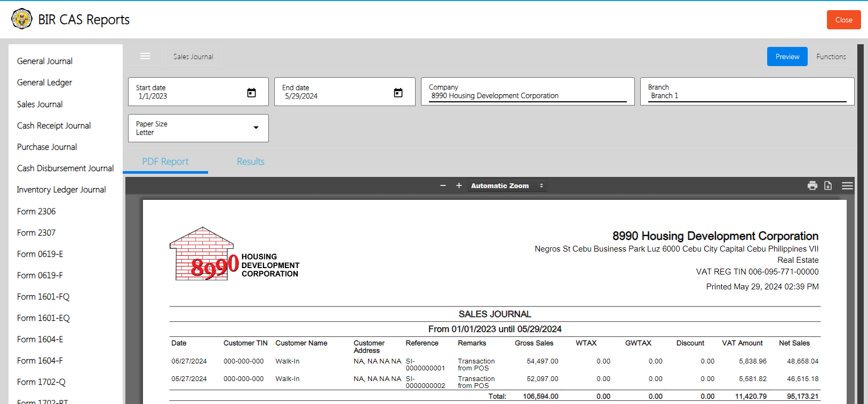Click the 8990 Housing logo in report
868x404 pixels.
click(235, 254)
